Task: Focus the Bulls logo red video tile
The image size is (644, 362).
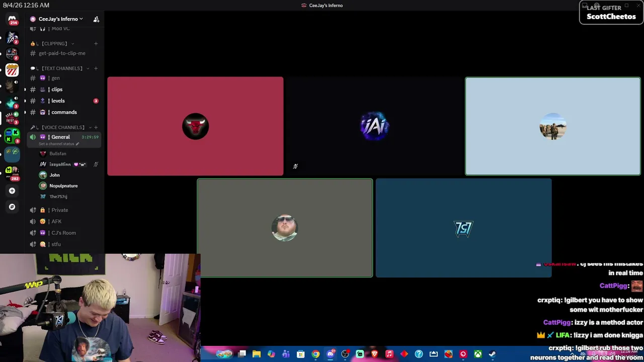Action: [195, 126]
